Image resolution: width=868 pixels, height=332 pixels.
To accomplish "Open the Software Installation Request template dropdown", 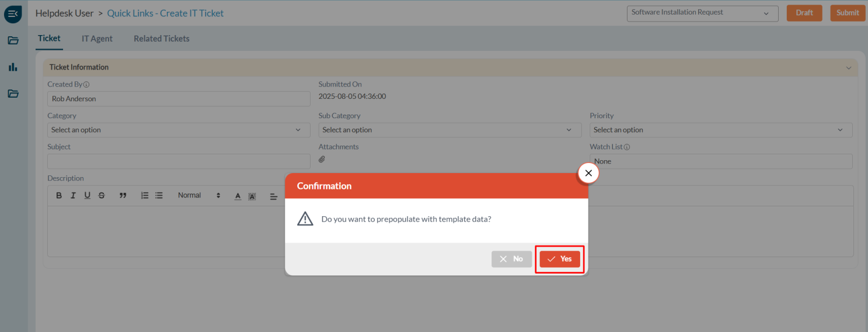I will click(703, 13).
